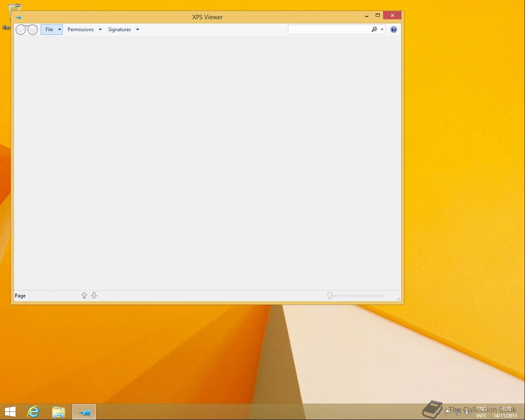Expand the Permissions dropdown arrow
The image size is (525, 420).
click(x=100, y=30)
